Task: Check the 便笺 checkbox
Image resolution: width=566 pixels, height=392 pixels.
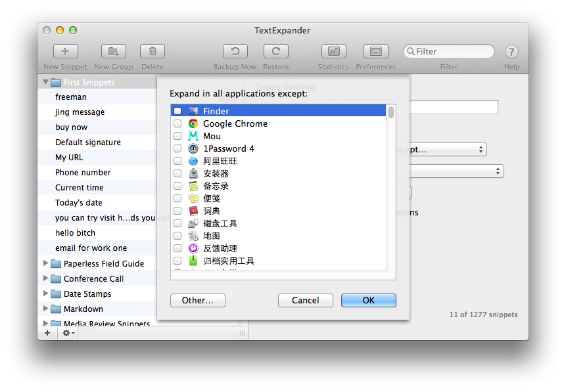Action: click(x=177, y=198)
